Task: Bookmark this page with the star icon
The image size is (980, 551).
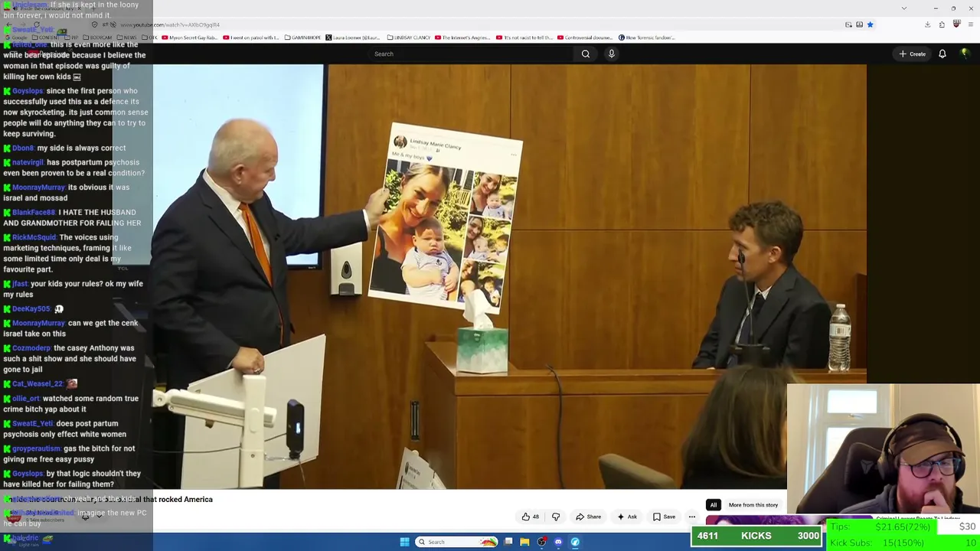Action: coord(870,24)
